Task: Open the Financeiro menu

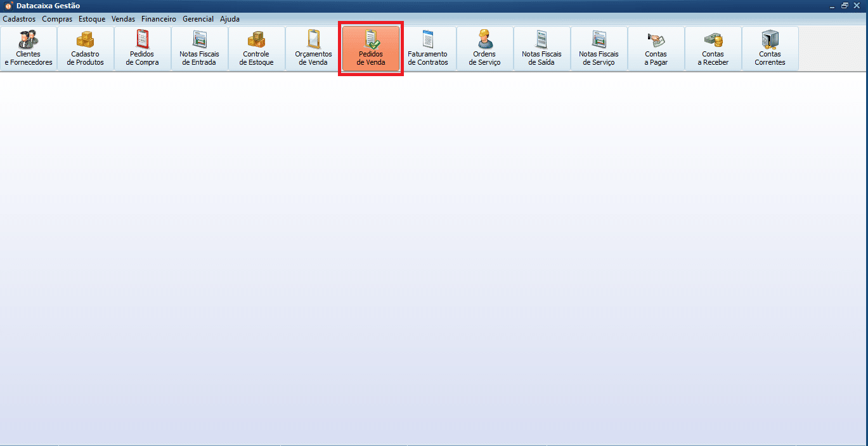Action: coord(159,19)
